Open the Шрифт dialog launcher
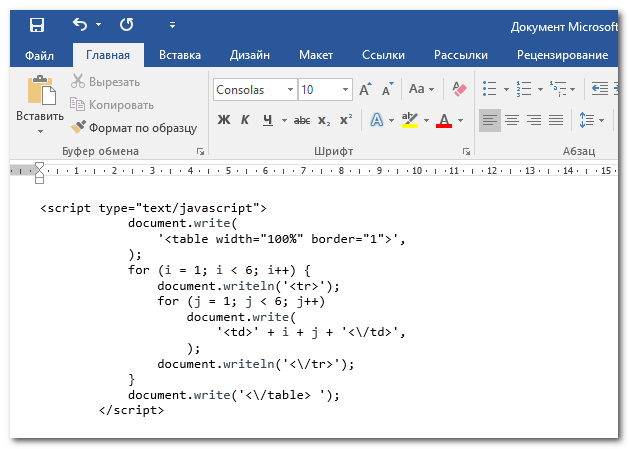 pos(466,151)
